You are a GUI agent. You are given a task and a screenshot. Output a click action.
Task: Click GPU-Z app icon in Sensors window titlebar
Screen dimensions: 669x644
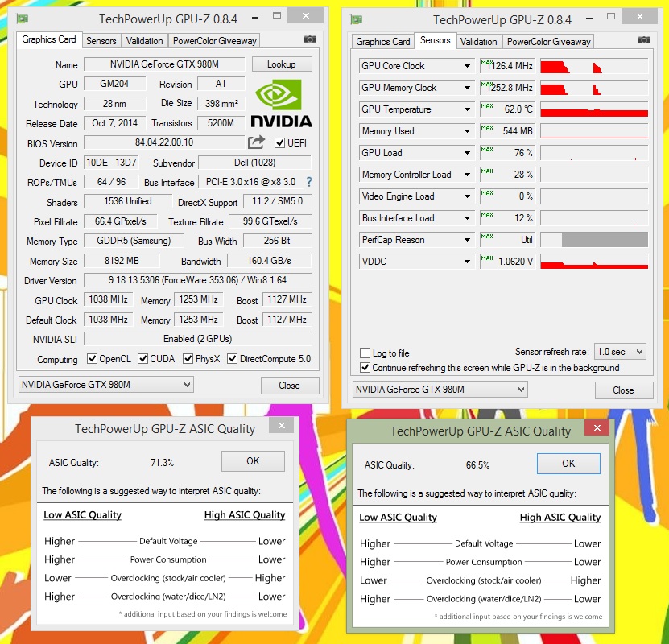pos(356,19)
